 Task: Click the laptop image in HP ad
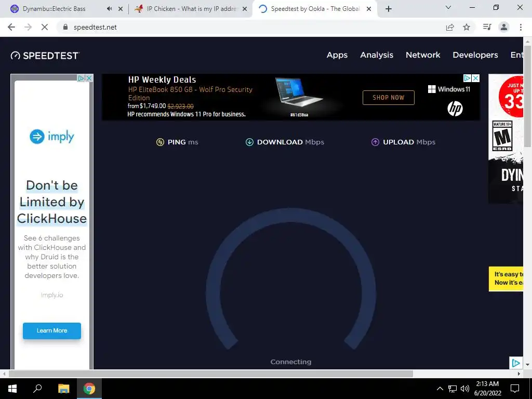299,94
